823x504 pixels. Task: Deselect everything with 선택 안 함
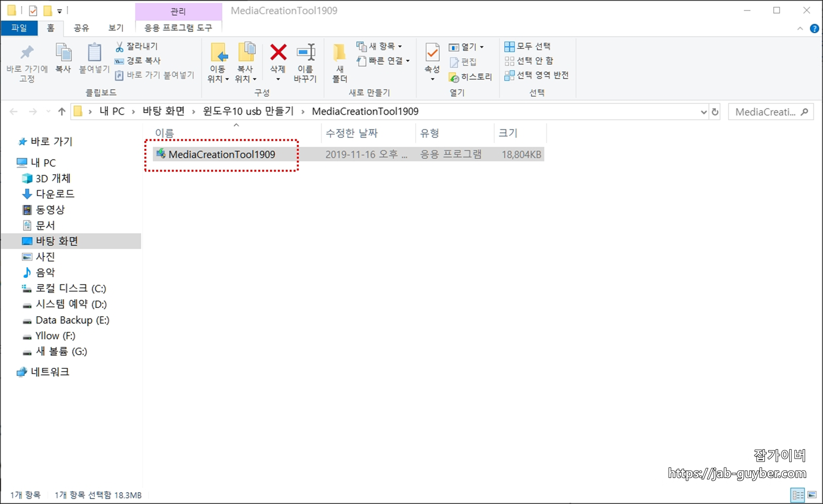point(529,61)
